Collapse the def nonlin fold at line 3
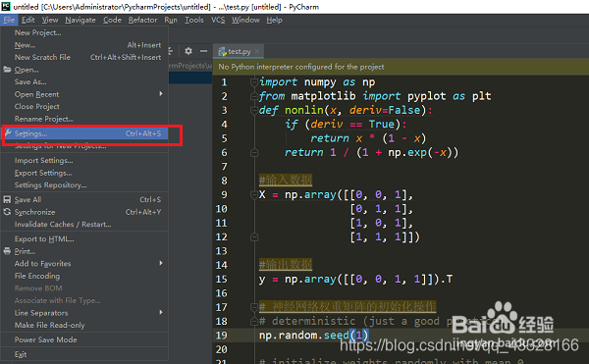Viewport: 589px width, 364px height. (254, 110)
